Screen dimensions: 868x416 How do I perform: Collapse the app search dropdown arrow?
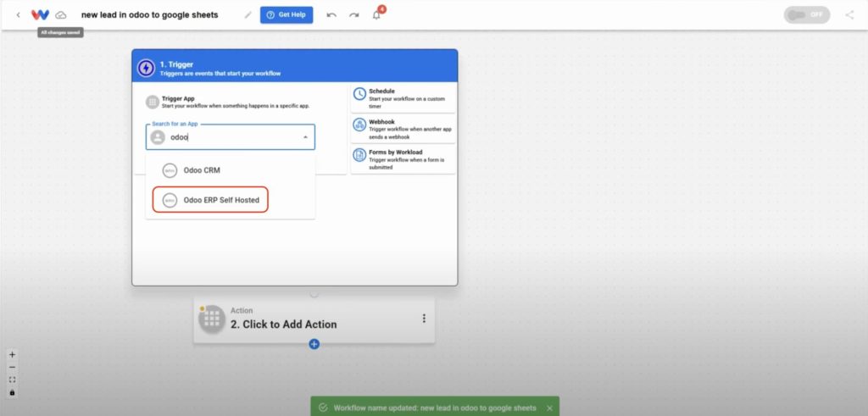click(305, 137)
